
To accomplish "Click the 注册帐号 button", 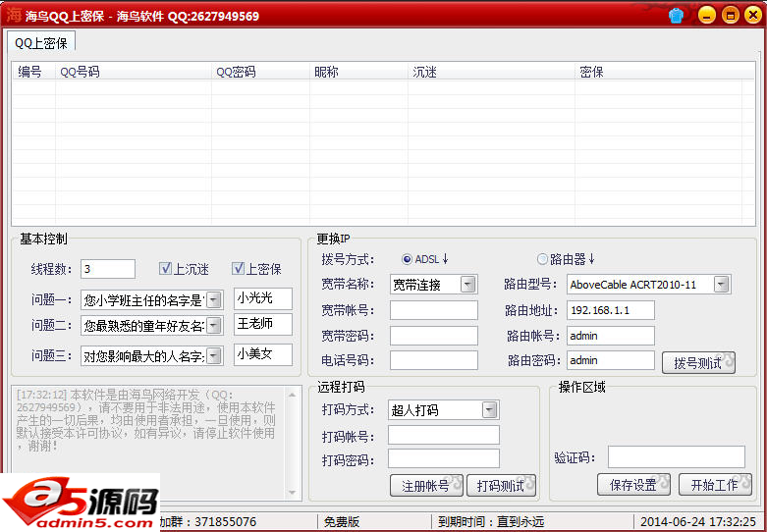I will click(426, 486).
